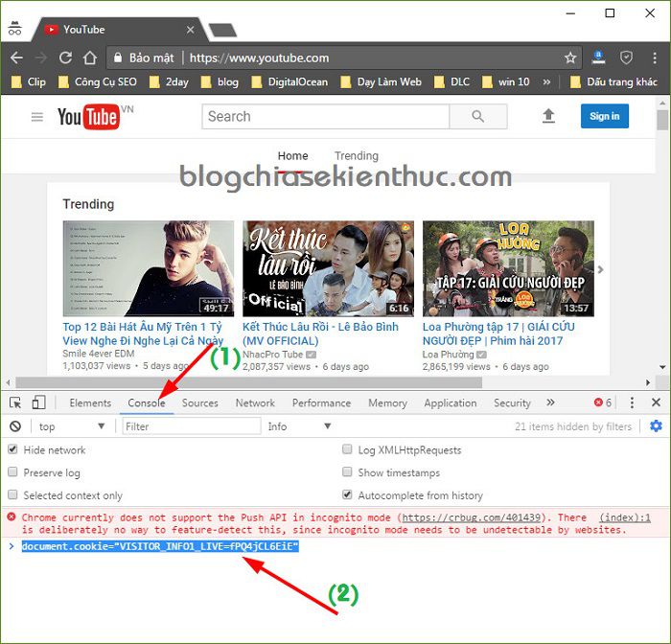Open the Chrome three-dot menu
The image size is (671, 644).
[x=655, y=57]
